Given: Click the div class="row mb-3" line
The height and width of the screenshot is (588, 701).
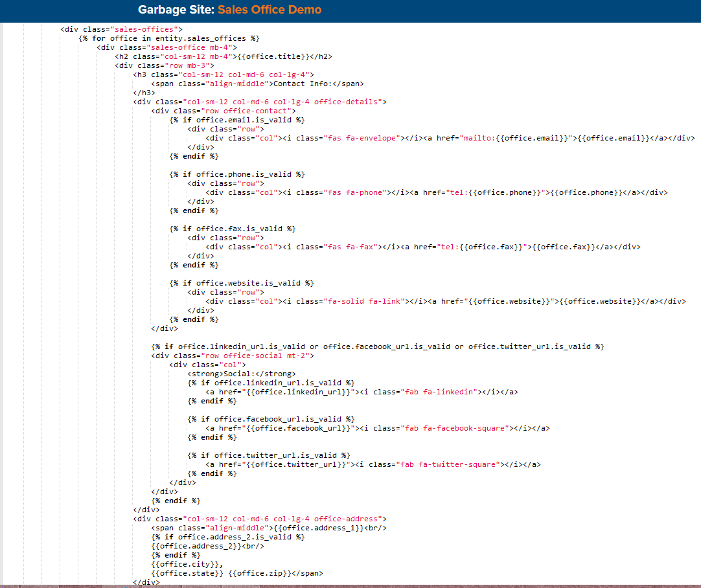Looking at the screenshot, I should point(165,65).
